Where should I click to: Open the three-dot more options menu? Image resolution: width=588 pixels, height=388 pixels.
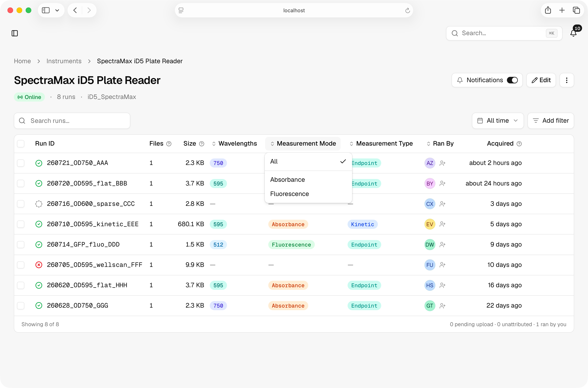point(566,80)
